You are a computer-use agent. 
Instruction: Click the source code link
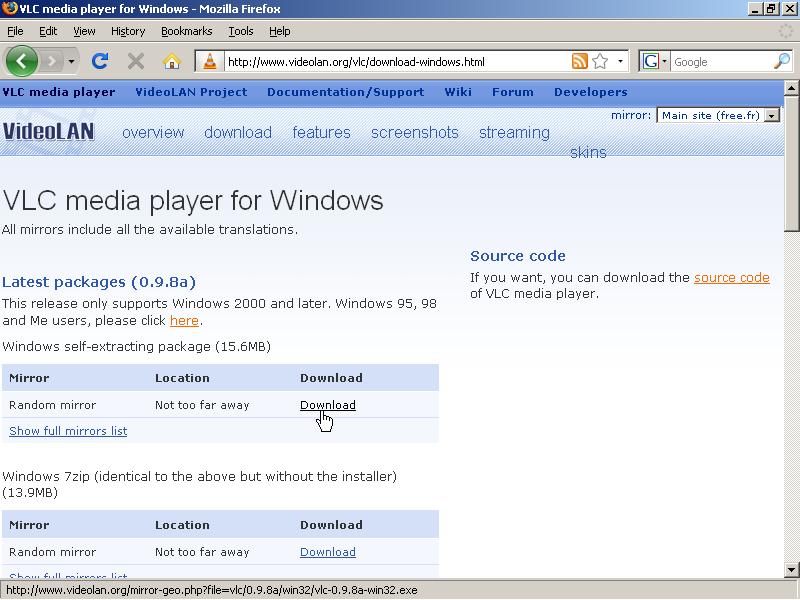coord(731,277)
